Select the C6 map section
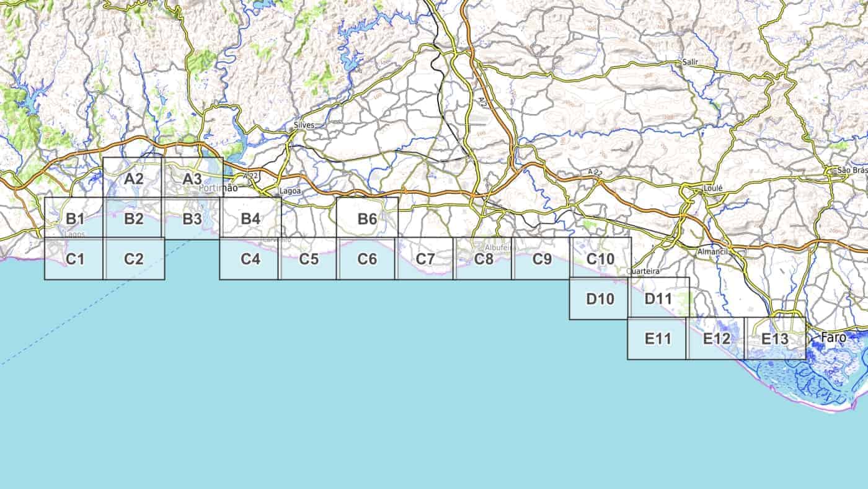 click(366, 259)
